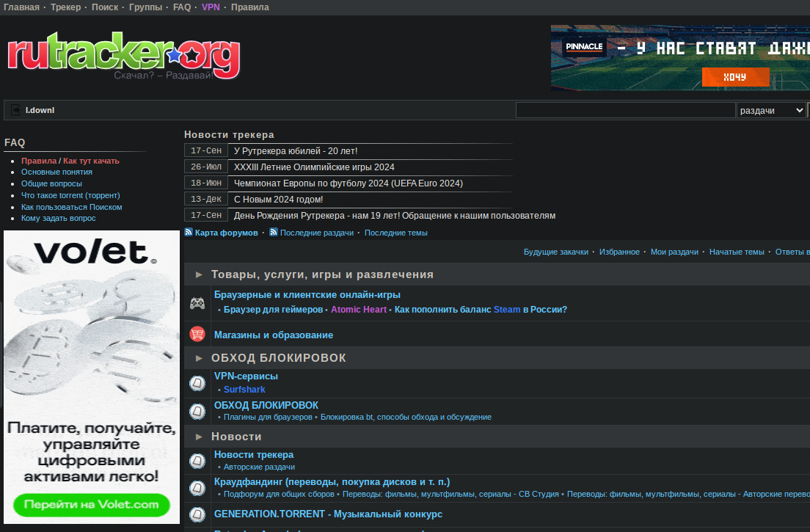Click forum icon next to VPN-сервисы
The width and height of the screenshot is (810, 532).
pos(197,383)
